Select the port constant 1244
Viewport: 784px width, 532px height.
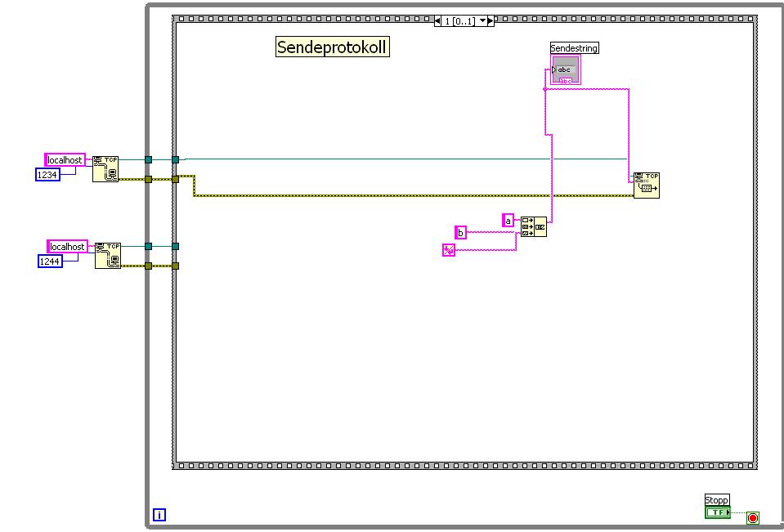[50, 261]
